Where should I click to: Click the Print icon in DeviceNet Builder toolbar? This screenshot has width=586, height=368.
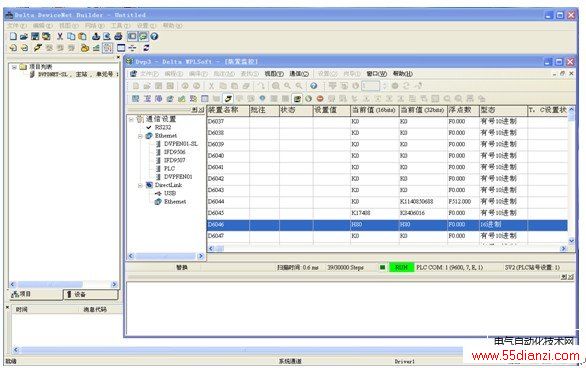point(118,36)
